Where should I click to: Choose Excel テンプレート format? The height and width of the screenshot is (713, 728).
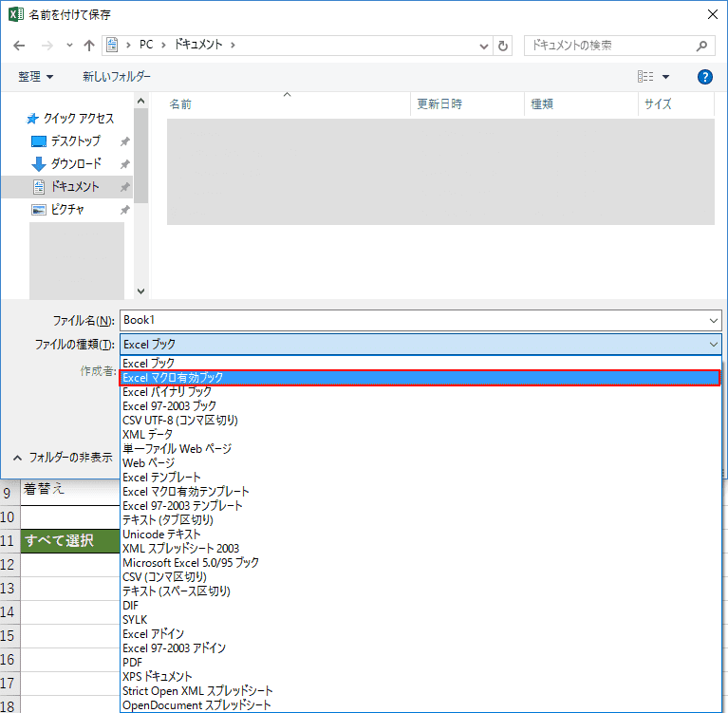pyautogui.click(x=420, y=478)
